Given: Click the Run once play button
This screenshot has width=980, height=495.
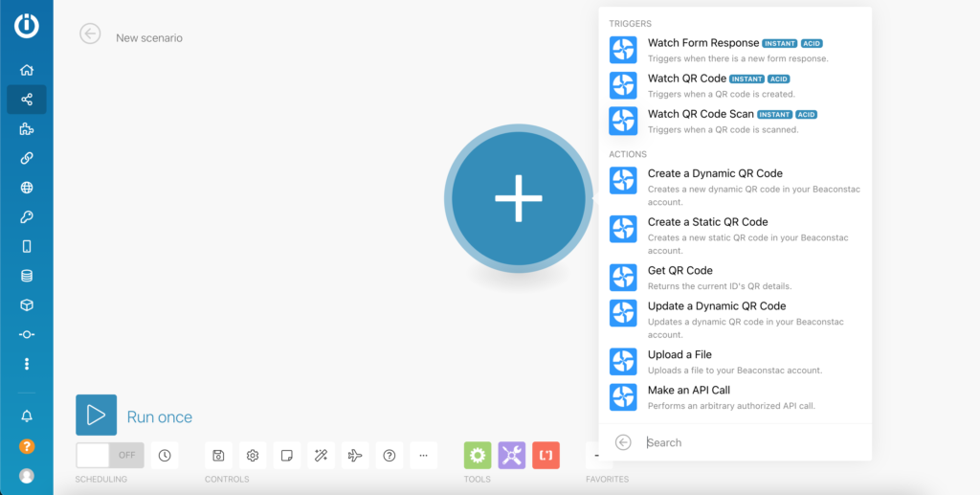Looking at the screenshot, I should tap(97, 415).
